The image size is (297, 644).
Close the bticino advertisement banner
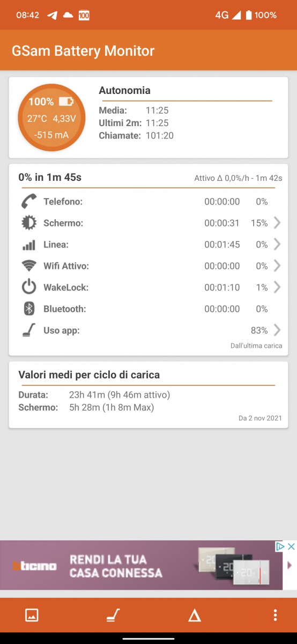(x=291, y=546)
